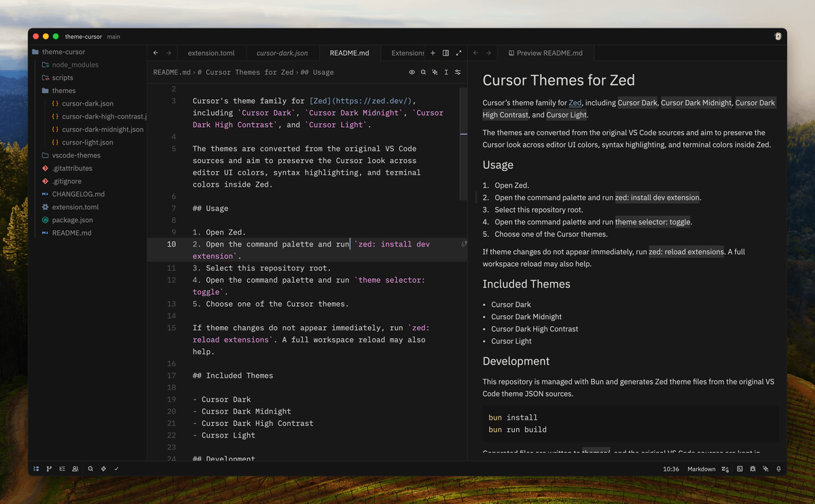Open CHANGELOG.md in the file tree
This screenshot has height=504, width=815.
[x=78, y=194]
